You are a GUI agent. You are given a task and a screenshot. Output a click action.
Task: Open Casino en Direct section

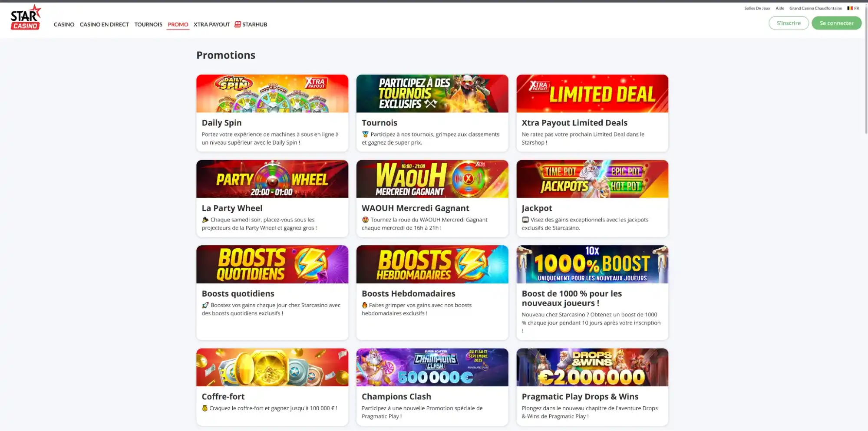pos(104,24)
